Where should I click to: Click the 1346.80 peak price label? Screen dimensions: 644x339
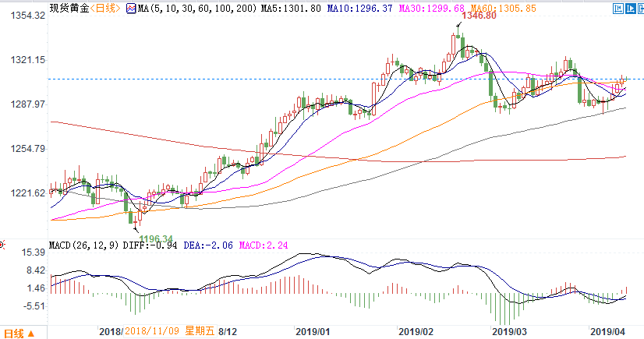coord(479,16)
